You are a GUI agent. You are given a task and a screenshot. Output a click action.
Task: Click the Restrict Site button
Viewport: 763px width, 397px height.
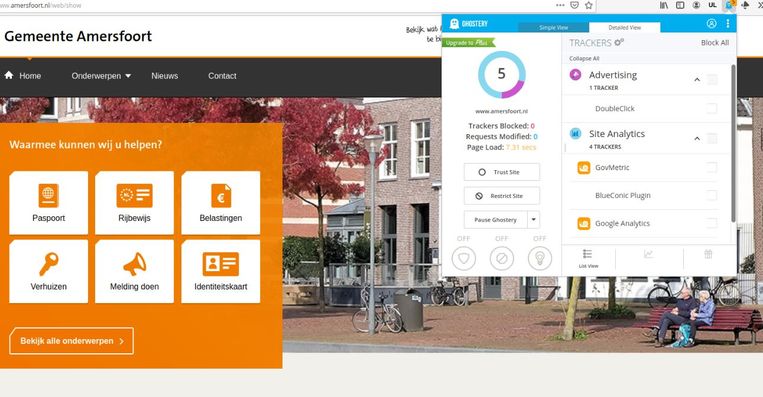pyautogui.click(x=501, y=196)
